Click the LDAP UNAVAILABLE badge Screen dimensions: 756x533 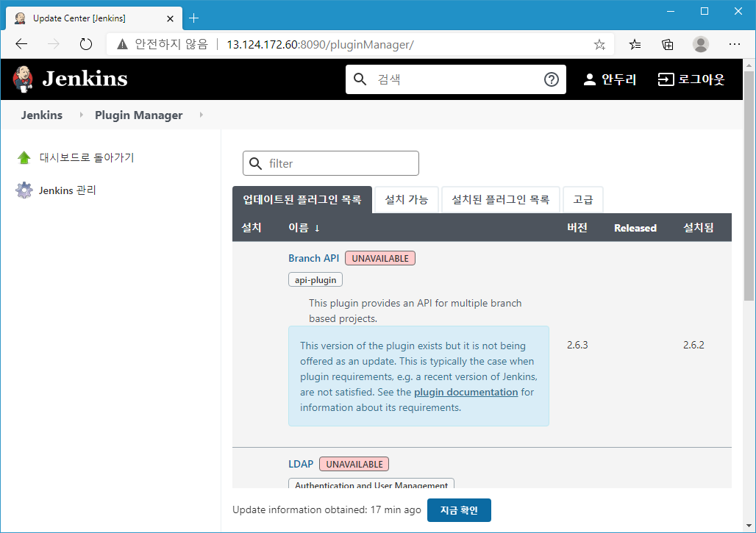point(354,464)
